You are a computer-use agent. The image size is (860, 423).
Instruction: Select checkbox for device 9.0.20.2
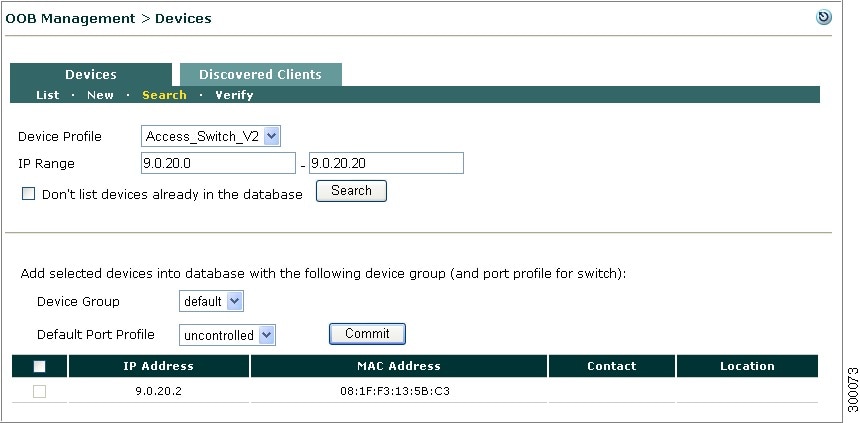39,391
